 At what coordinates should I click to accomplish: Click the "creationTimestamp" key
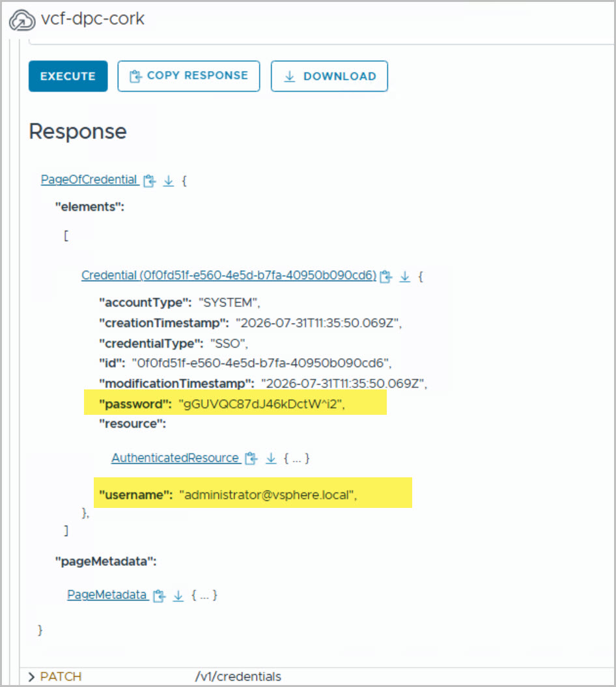coord(164,324)
